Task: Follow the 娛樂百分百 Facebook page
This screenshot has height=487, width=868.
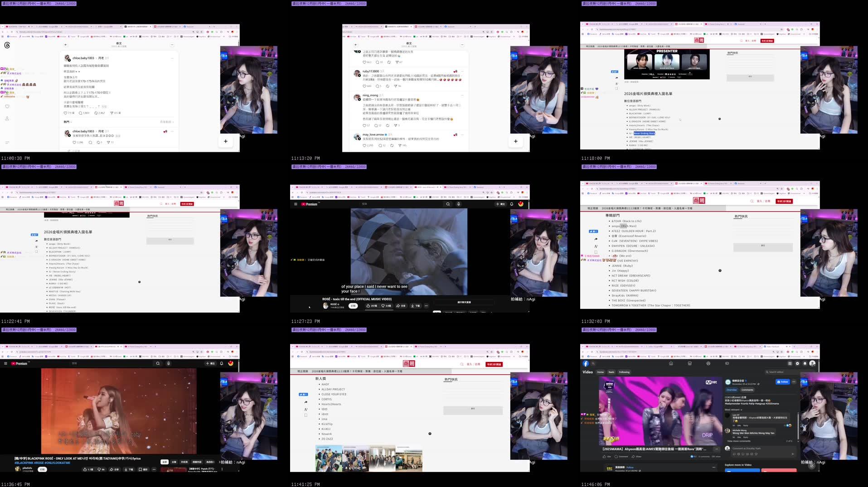Action: click(x=783, y=382)
